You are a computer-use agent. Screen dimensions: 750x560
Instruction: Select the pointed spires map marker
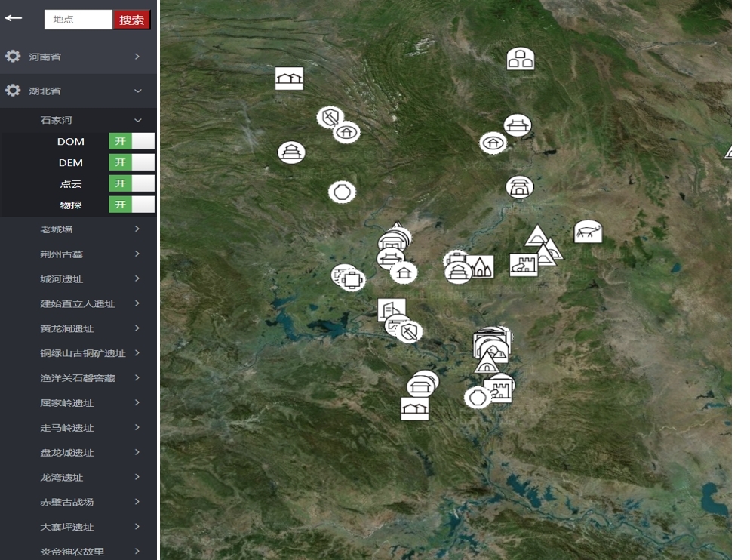(x=482, y=267)
